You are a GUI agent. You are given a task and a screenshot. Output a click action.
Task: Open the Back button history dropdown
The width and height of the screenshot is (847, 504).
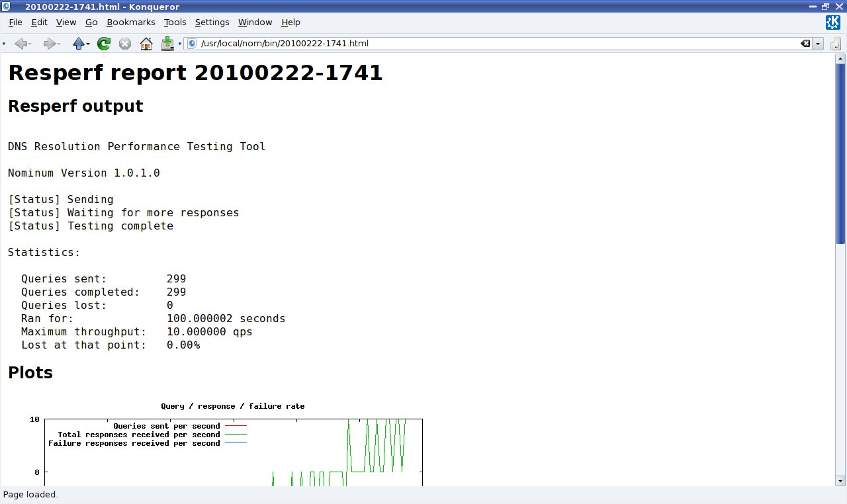tap(31, 44)
